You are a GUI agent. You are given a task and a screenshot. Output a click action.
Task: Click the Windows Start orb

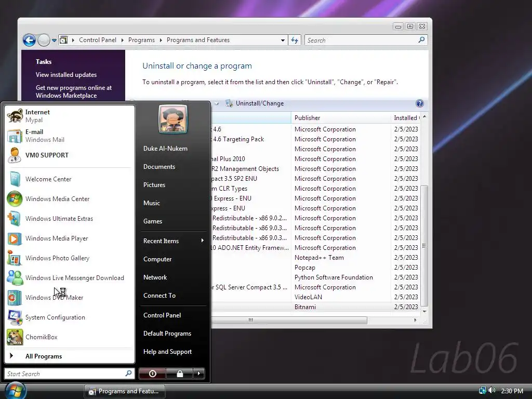[15, 390]
